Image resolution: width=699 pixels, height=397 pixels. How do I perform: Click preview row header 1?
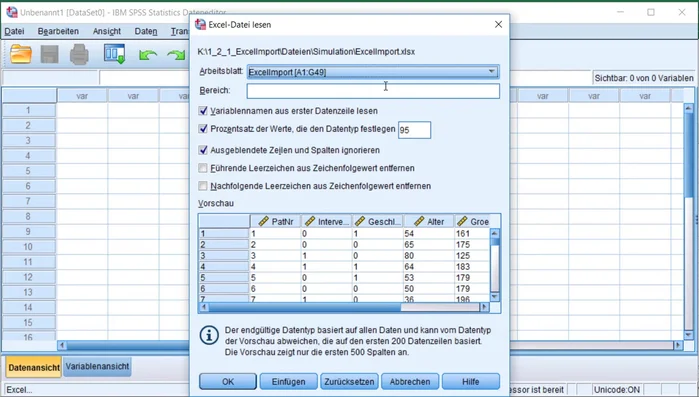(x=224, y=233)
